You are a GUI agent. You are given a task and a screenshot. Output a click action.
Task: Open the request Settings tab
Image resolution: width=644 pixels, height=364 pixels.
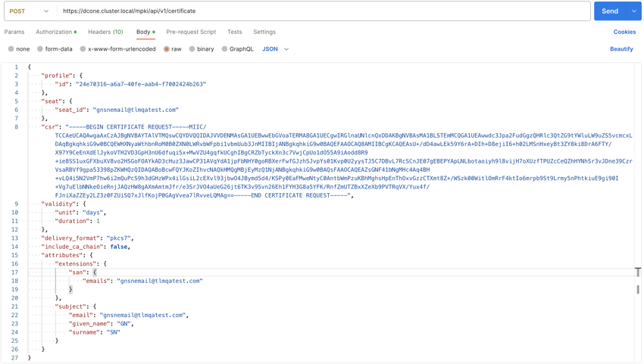264,32
